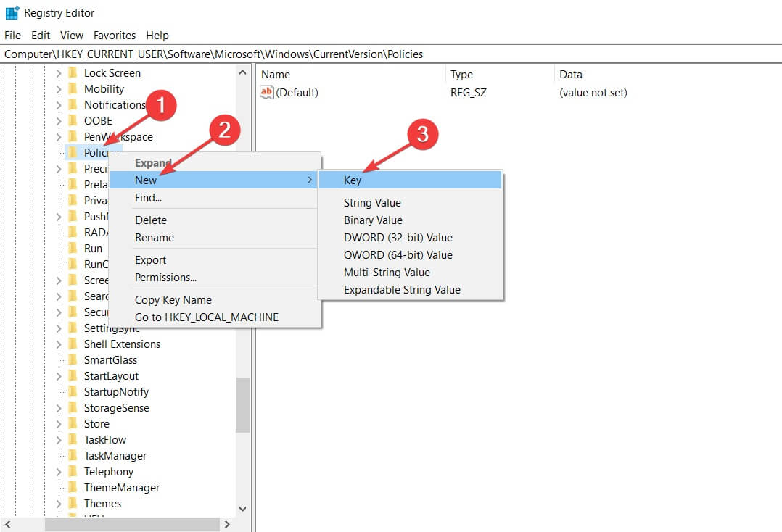Expand the OOBE key
The height and width of the screenshot is (532, 782).
click(58, 121)
